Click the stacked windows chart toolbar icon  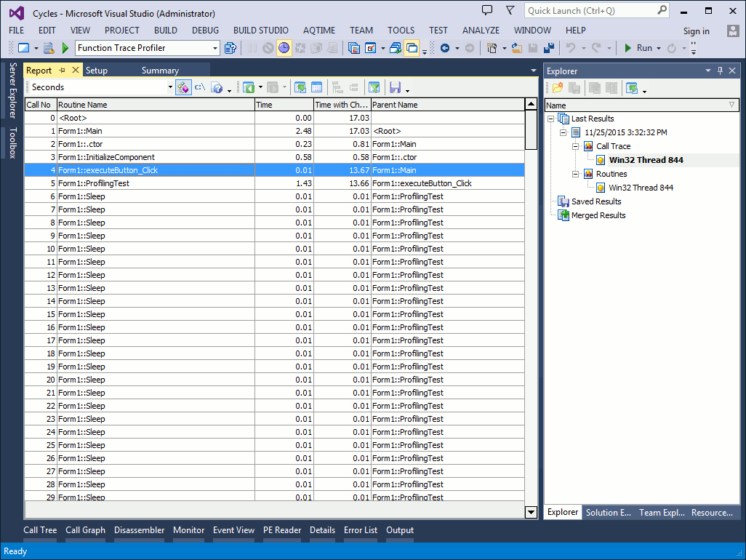[x=353, y=48]
